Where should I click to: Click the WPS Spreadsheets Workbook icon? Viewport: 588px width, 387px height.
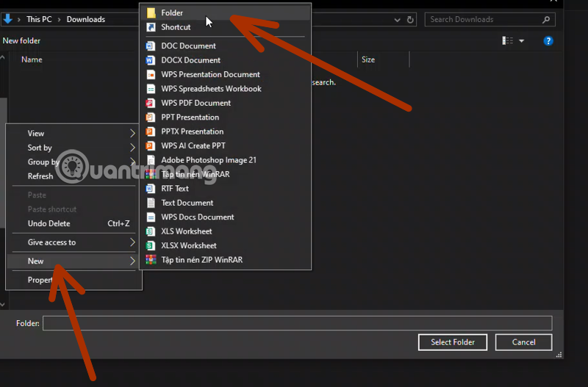151,89
